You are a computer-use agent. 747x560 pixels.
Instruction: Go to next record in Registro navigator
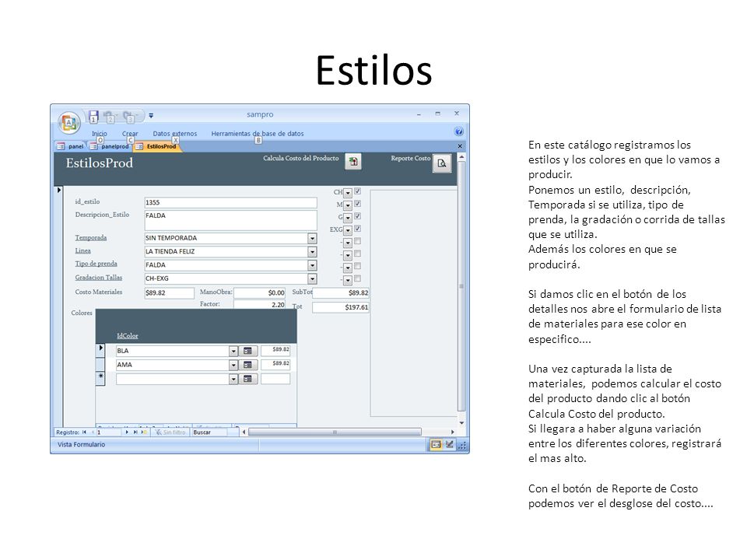coord(127,432)
